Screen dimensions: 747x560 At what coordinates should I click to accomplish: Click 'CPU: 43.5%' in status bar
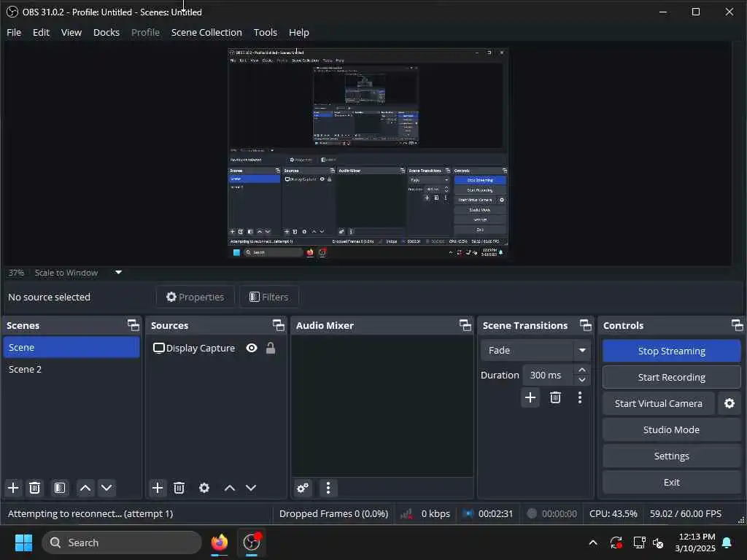click(613, 513)
